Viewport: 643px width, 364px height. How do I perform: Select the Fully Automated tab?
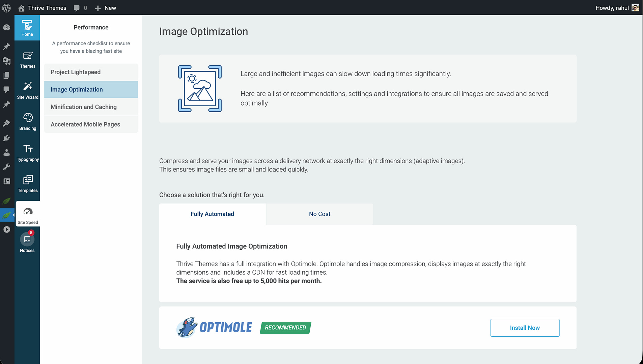click(x=212, y=214)
